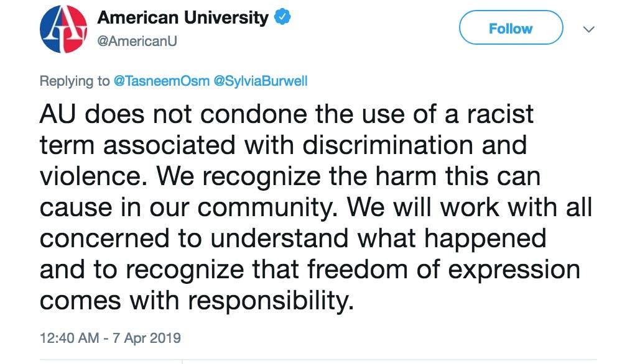
Task: Open the @TasneemOsm profile link
Action: (x=162, y=81)
